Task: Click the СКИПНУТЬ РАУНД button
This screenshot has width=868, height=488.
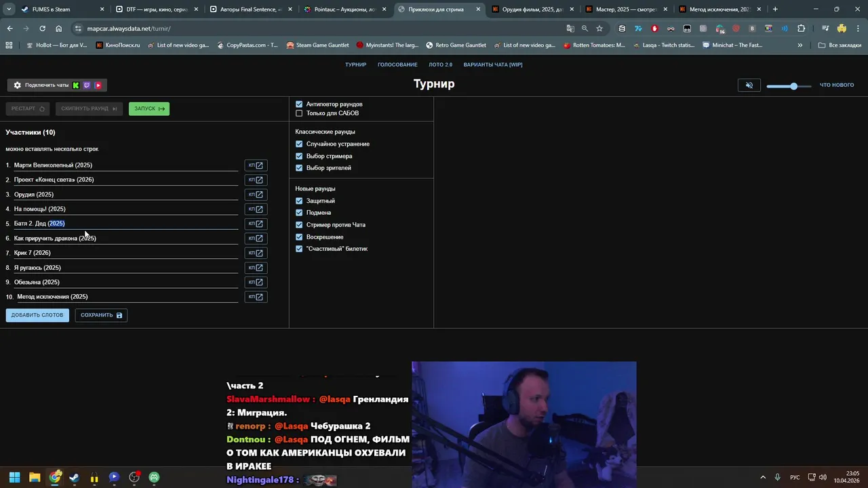Action: [89, 108]
